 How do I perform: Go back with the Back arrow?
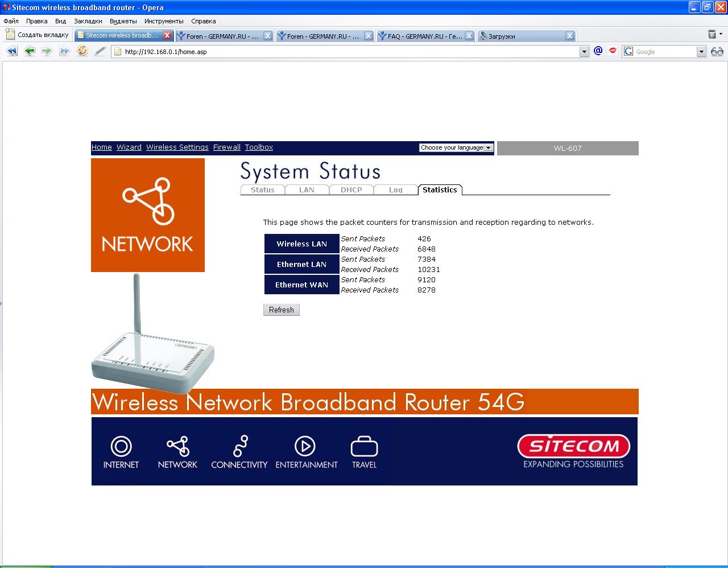click(x=30, y=51)
